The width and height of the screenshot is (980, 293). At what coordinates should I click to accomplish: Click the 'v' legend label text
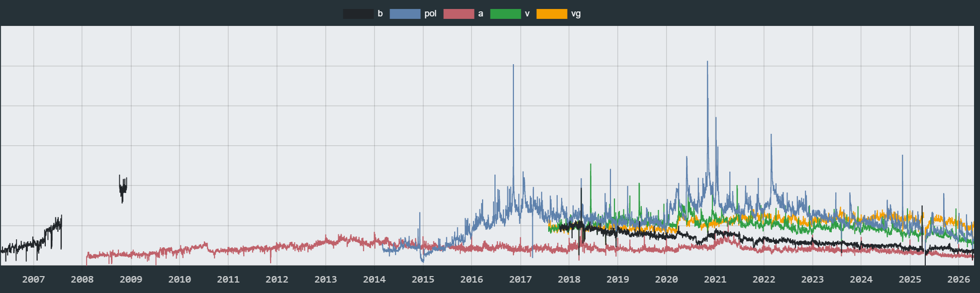pyautogui.click(x=527, y=14)
